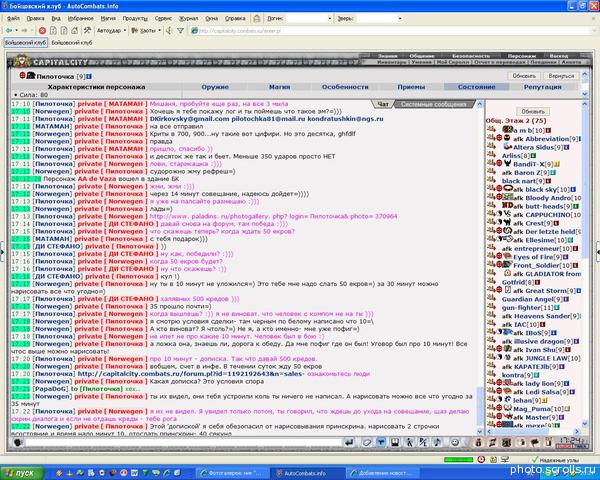Click the highlighted blue filter icon in chat bar
600x480 pixels.
click(381, 442)
